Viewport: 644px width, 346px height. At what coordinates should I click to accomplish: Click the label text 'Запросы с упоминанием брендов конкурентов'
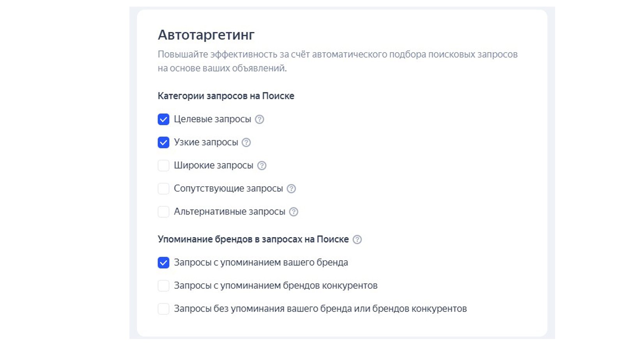coord(276,286)
